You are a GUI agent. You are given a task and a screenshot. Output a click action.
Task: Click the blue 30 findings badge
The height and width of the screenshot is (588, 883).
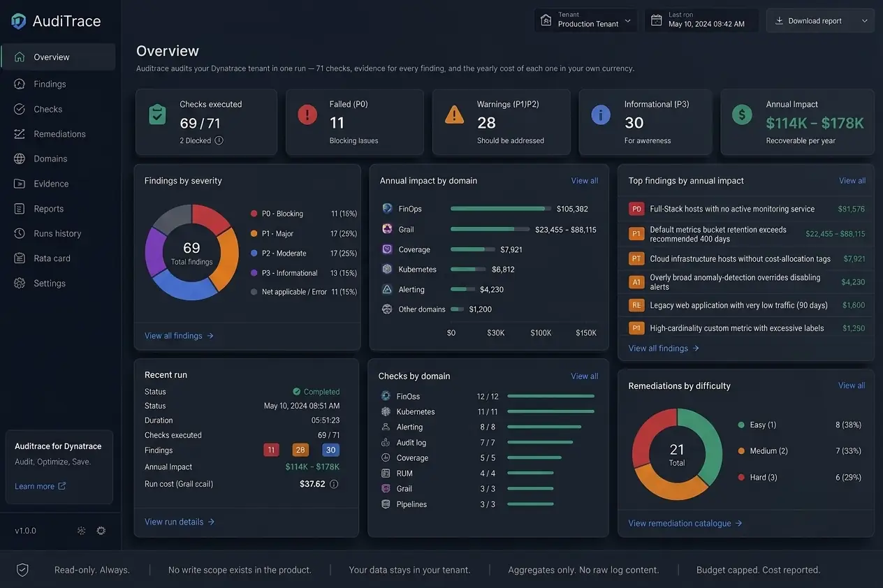click(x=331, y=450)
